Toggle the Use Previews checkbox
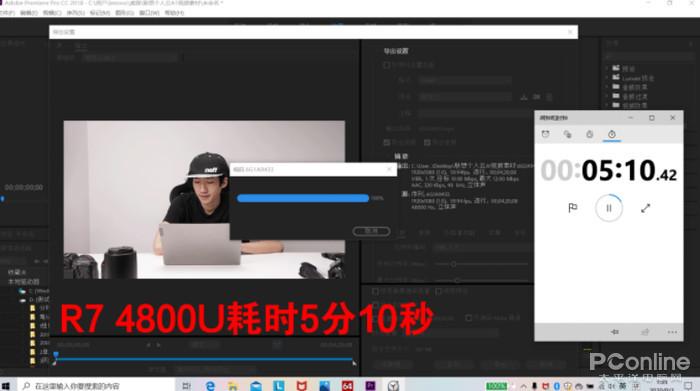This screenshot has width=700, height=391. tap(438, 291)
